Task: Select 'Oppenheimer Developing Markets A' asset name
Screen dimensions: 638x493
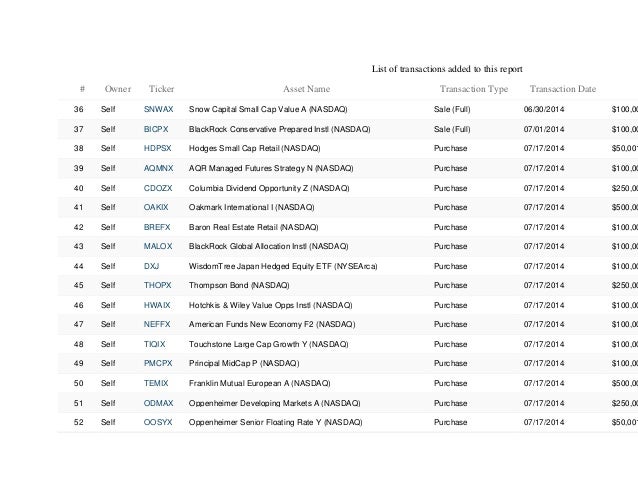Action: click(254, 403)
